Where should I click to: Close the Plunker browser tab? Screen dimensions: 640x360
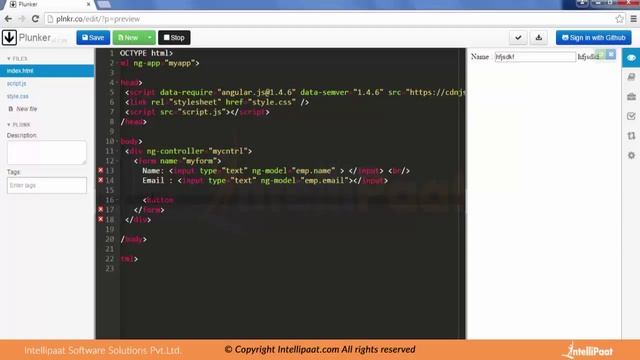(x=89, y=4)
